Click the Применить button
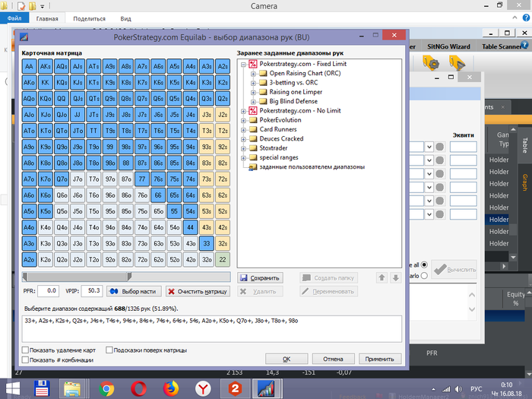This screenshot has height=399, width=532. point(380,359)
